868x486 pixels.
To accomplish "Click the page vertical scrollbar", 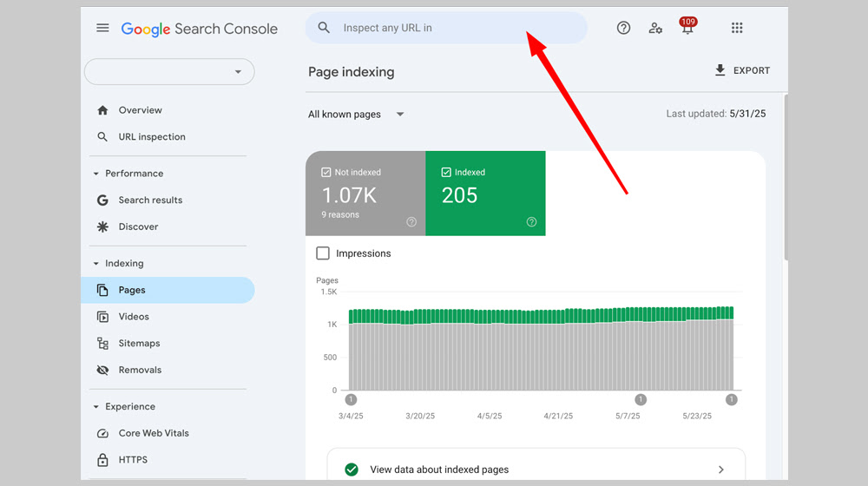I will [786, 177].
